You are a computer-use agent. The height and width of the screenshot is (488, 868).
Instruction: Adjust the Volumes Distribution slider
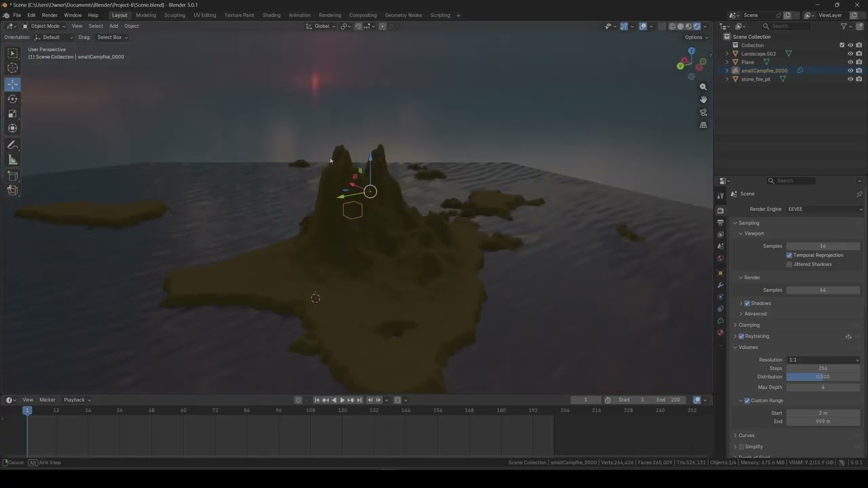(x=823, y=377)
